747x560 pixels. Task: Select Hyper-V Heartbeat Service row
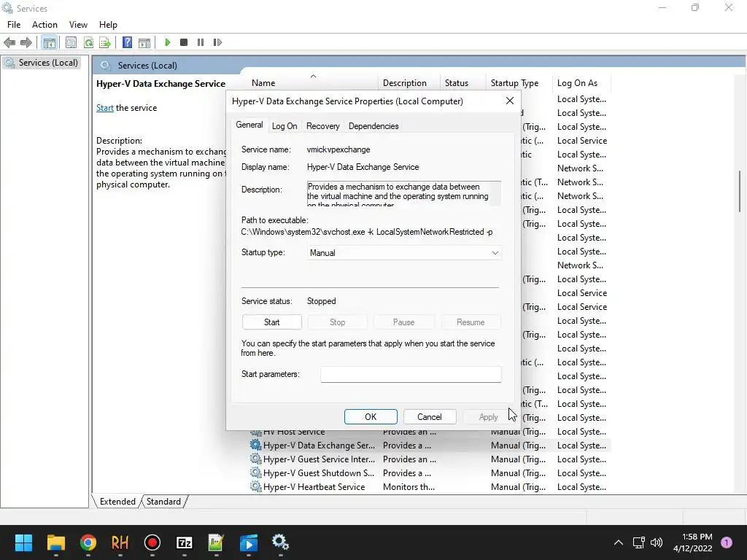(429, 487)
